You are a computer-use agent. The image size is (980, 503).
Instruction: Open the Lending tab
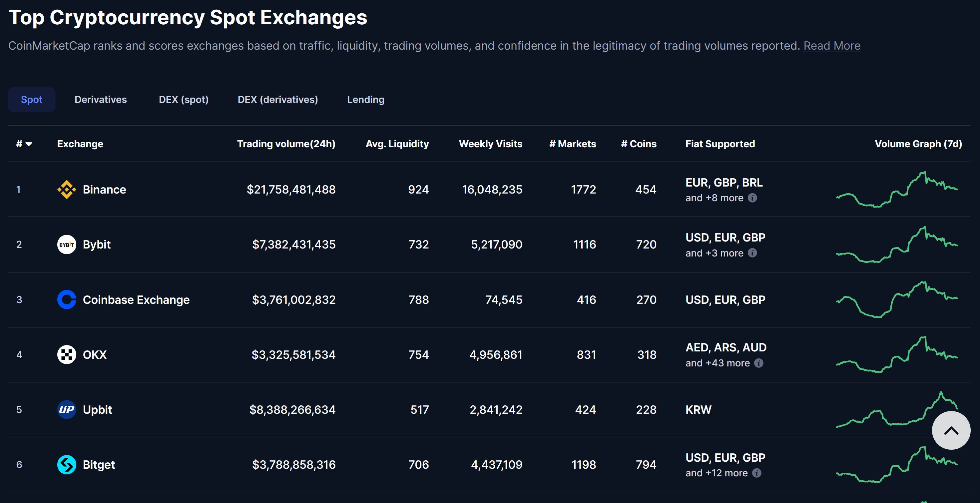click(x=366, y=100)
